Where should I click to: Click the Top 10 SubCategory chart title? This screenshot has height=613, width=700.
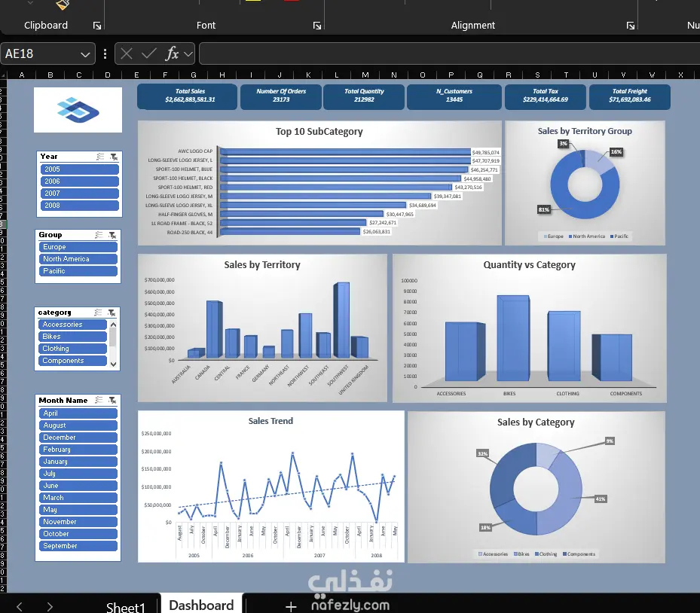point(319,132)
